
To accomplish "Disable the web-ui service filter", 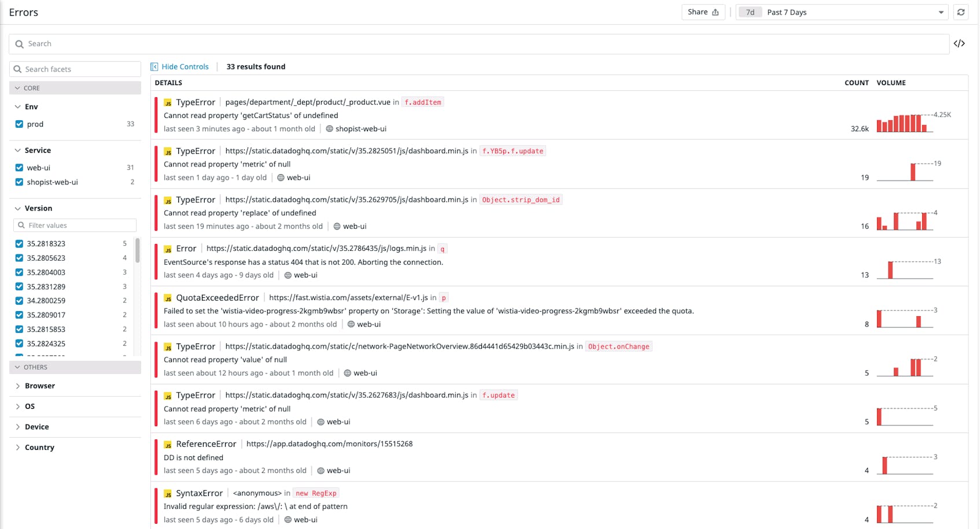I will point(19,167).
